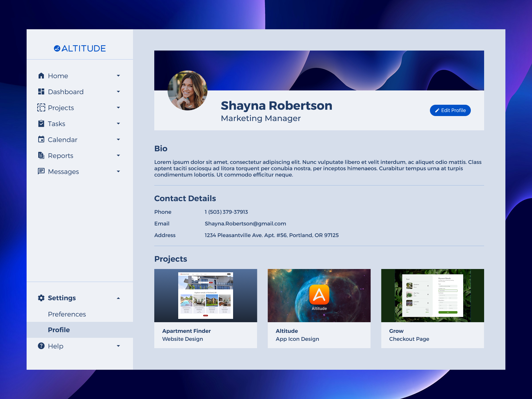This screenshot has height=399, width=532.
Task: Open Messages using the chat bubble icon
Action: click(41, 171)
